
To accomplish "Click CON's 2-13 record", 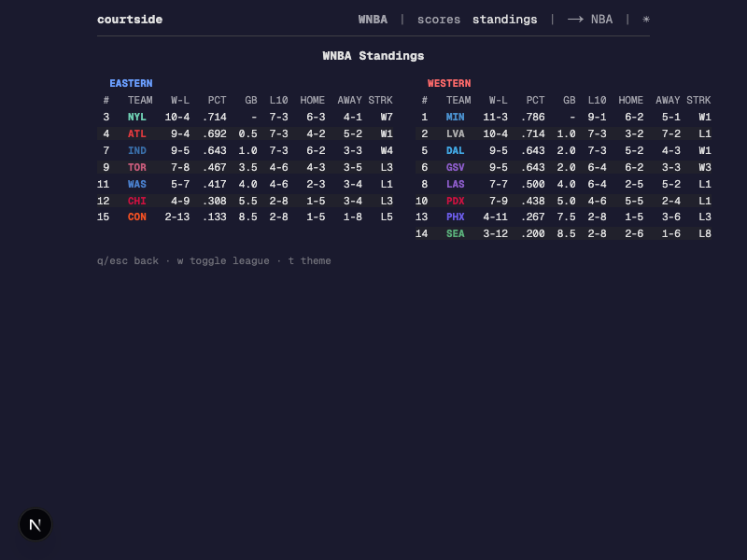I will coord(177,217).
